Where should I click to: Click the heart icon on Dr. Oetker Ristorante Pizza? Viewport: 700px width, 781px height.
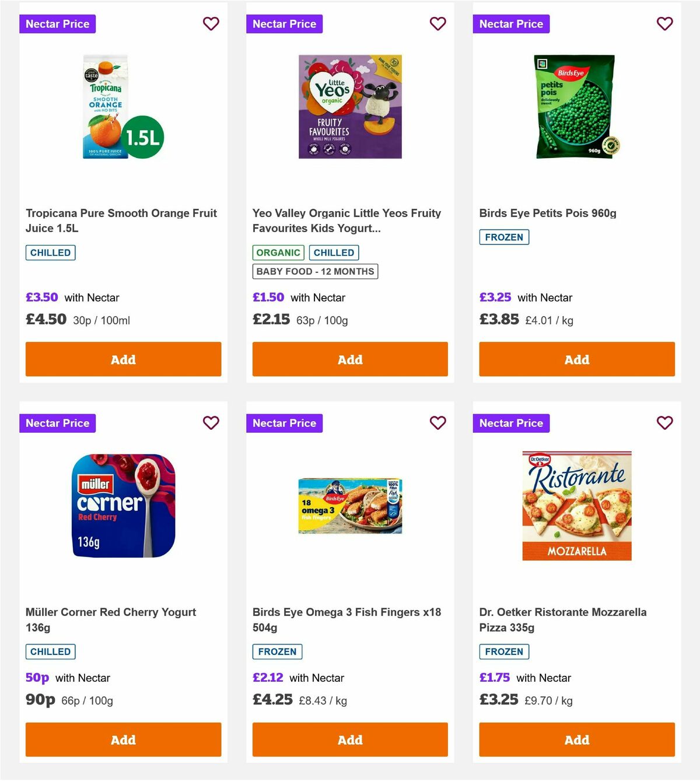[664, 423]
